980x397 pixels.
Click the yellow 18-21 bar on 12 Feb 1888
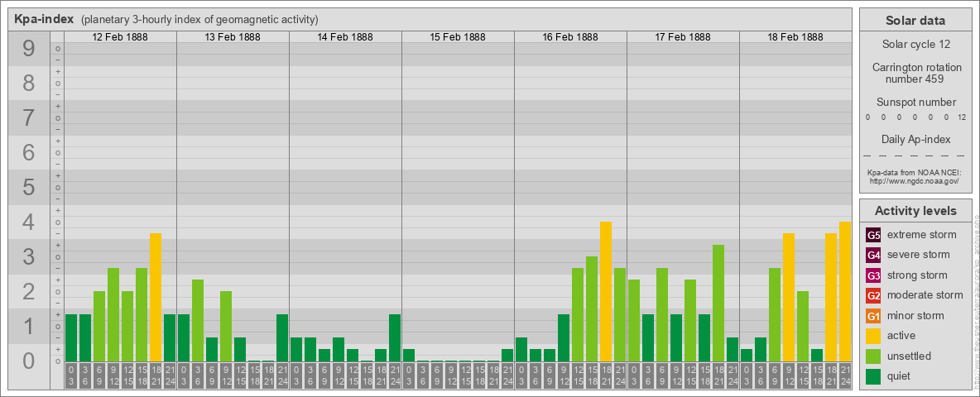(156, 297)
